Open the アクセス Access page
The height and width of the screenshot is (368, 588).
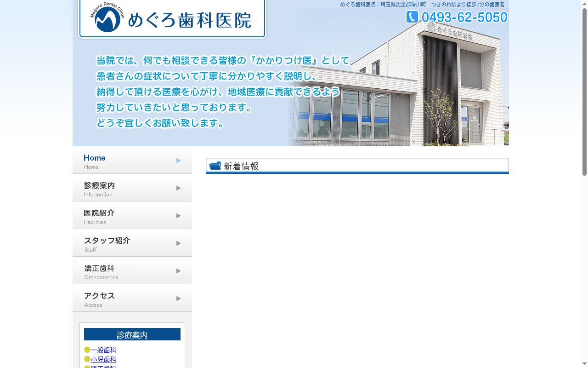[x=132, y=298]
